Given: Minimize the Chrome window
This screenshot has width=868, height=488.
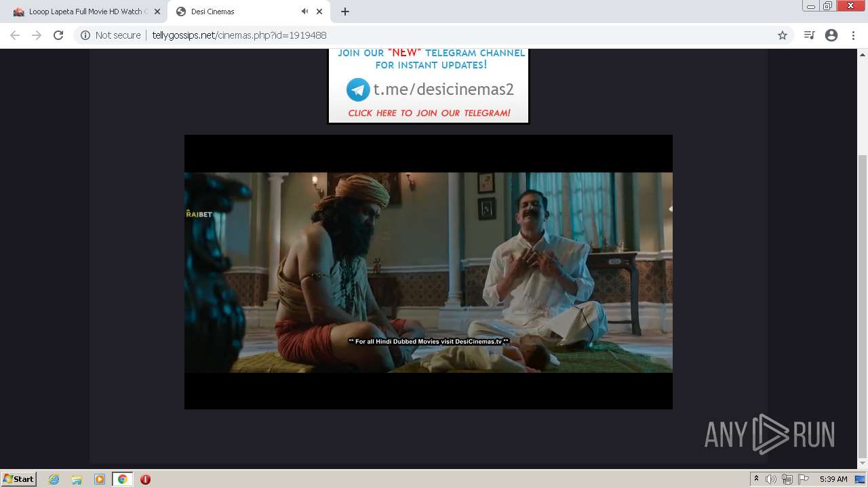Looking at the screenshot, I should pyautogui.click(x=811, y=5).
